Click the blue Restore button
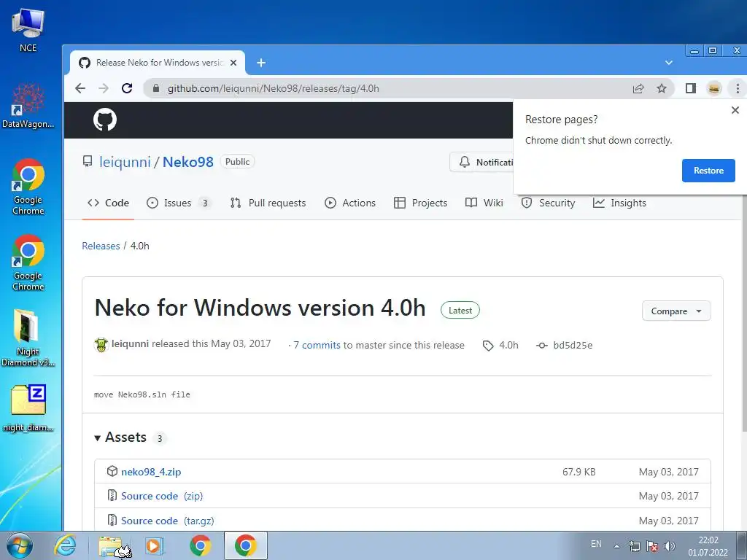Screen dimensions: 747x560 [708, 171]
